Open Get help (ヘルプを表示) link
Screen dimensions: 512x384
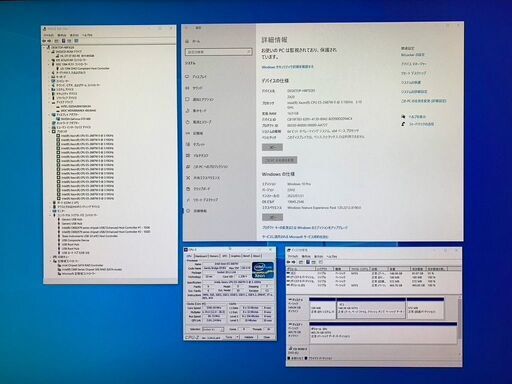(417, 117)
